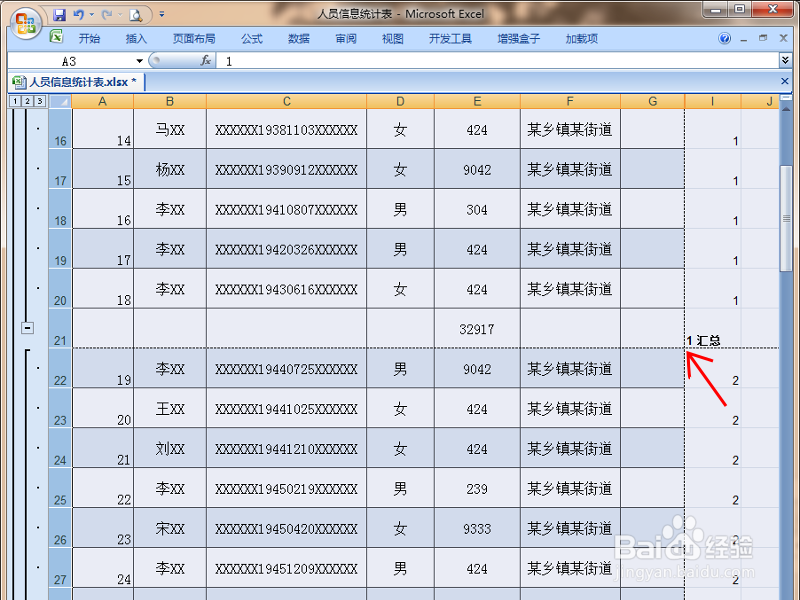Click the Redo icon
This screenshot has height=600, width=800.
[107, 14]
